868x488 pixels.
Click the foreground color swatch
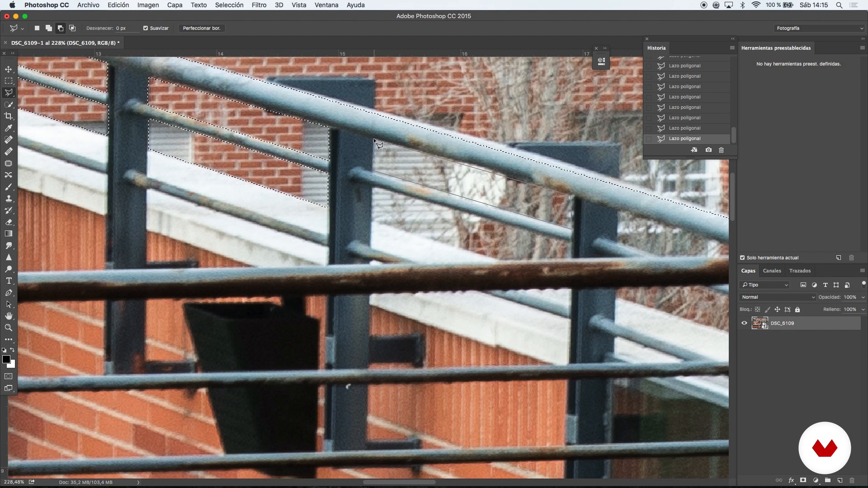(x=6, y=359)
